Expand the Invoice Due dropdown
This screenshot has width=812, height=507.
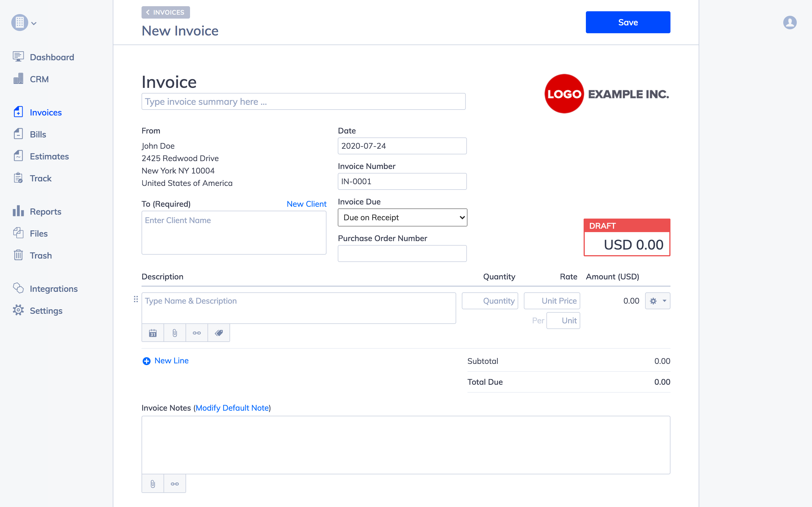(x=402, y=217)
